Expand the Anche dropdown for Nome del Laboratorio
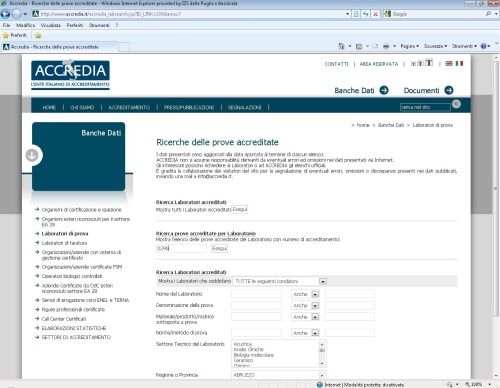Screen dimensions: 500x388 (315, 294)
